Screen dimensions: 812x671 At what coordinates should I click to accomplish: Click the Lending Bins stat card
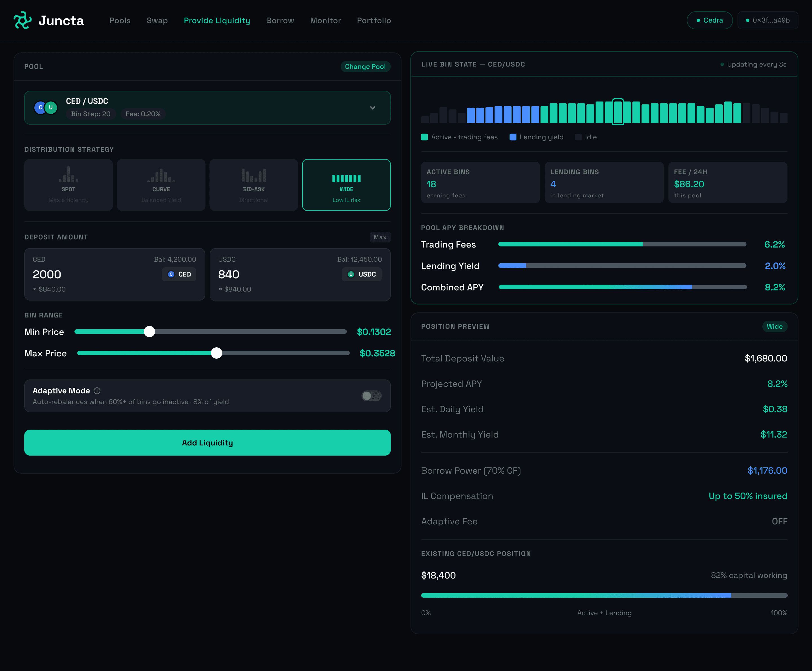tap(604, 182)
